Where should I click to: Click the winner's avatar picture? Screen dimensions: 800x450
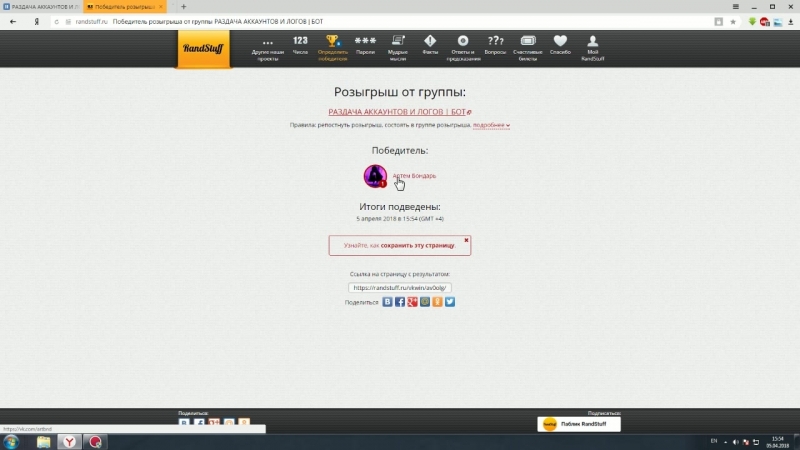point(375,176)
